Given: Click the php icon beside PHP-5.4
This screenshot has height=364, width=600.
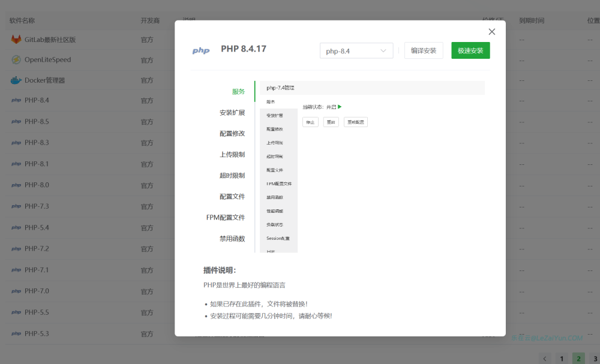Looking at the screenshot, I should pos(16,227).
